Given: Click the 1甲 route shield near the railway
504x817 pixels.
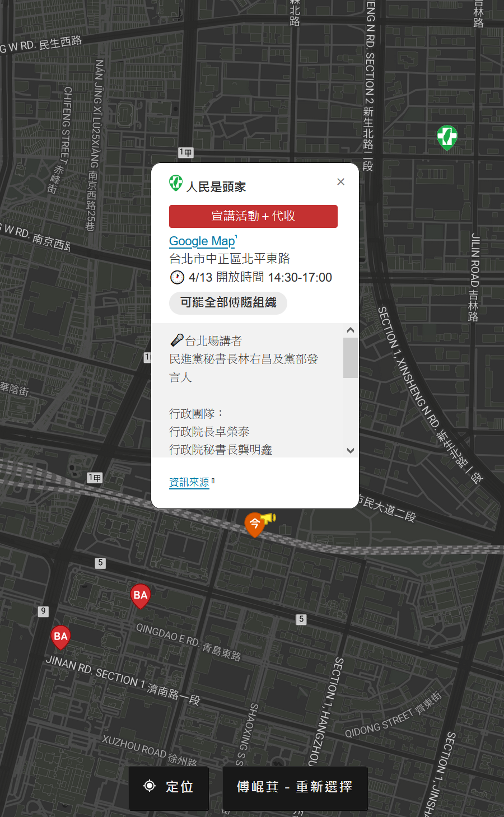Looking at the screenshot, I should point(95,478).
